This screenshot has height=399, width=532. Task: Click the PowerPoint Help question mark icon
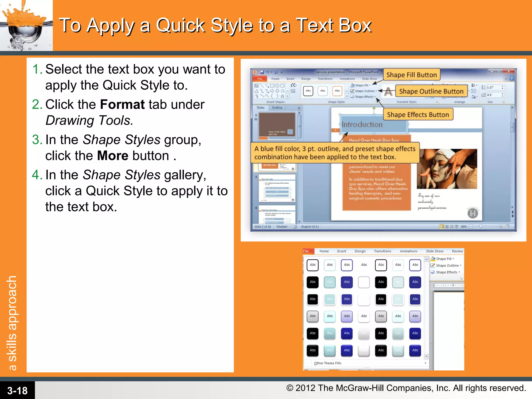[x=511, y=78]
